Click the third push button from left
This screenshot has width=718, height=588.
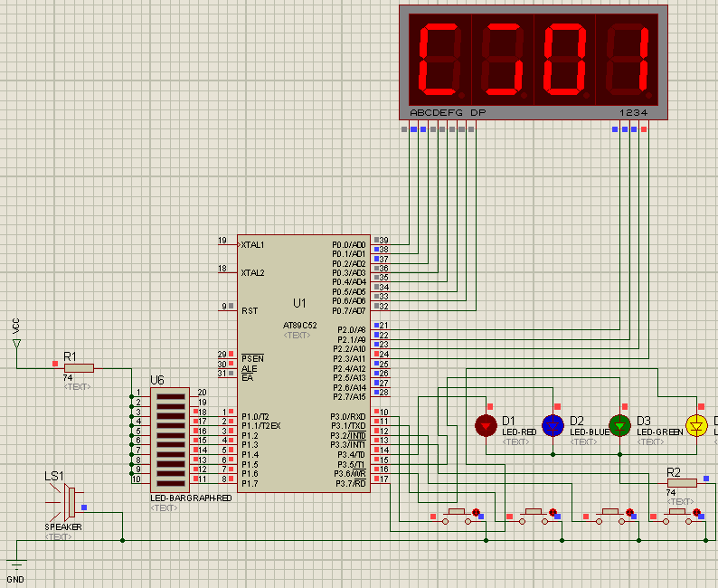tap(609, 517)
